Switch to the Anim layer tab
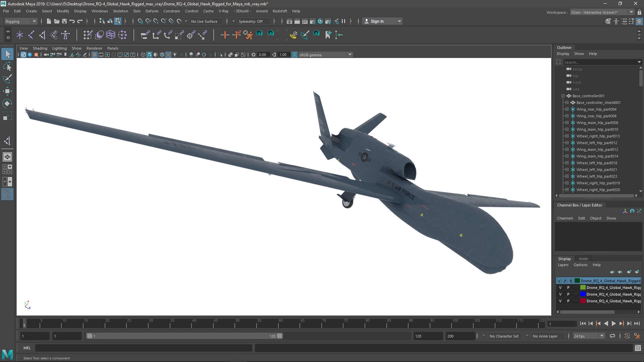 tap(583, 259)
